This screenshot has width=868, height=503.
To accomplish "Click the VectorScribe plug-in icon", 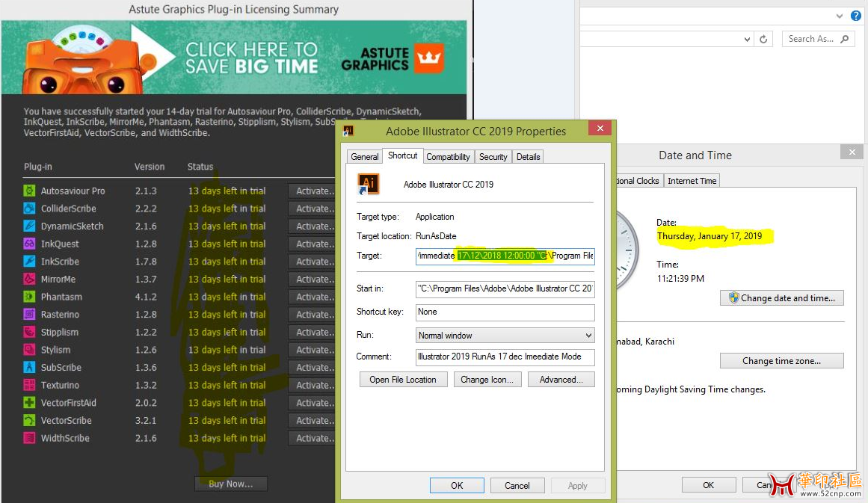I will tap(29, 421).
